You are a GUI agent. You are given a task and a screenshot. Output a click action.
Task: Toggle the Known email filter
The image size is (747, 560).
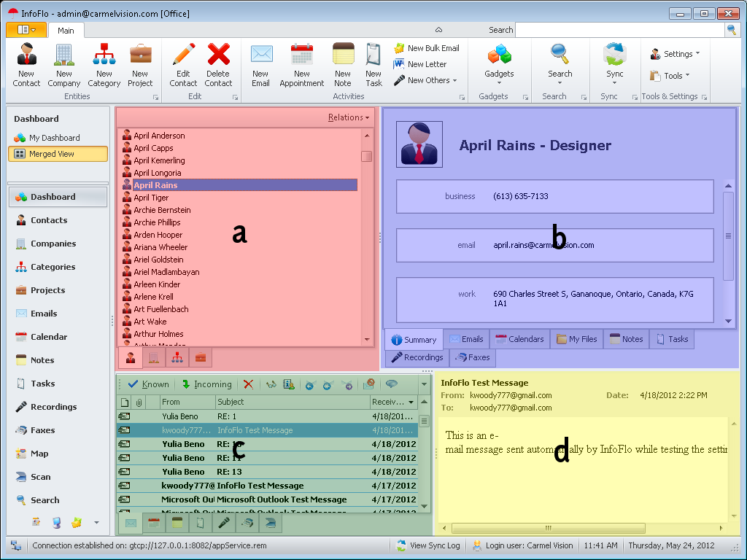pos(149,384)
